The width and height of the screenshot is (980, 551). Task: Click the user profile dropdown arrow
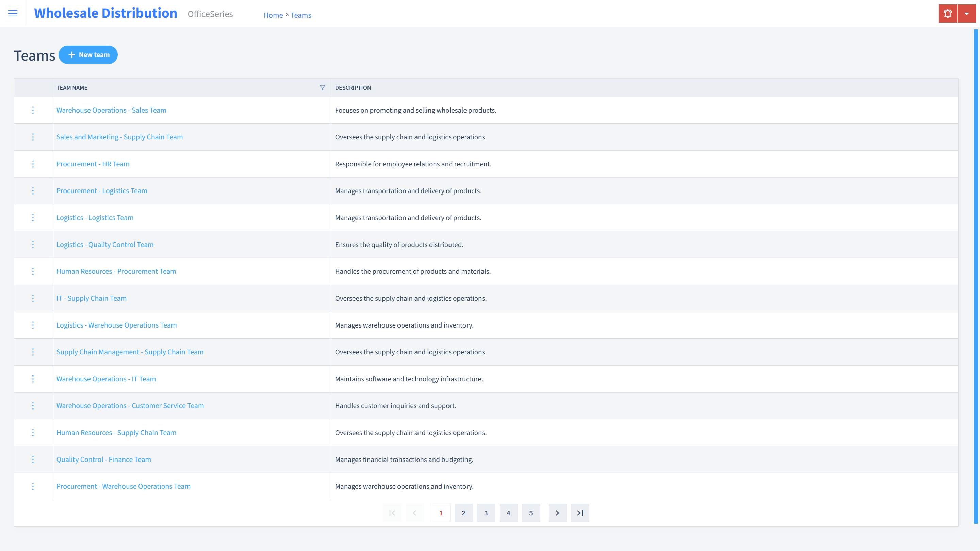(x=967, y=14)
